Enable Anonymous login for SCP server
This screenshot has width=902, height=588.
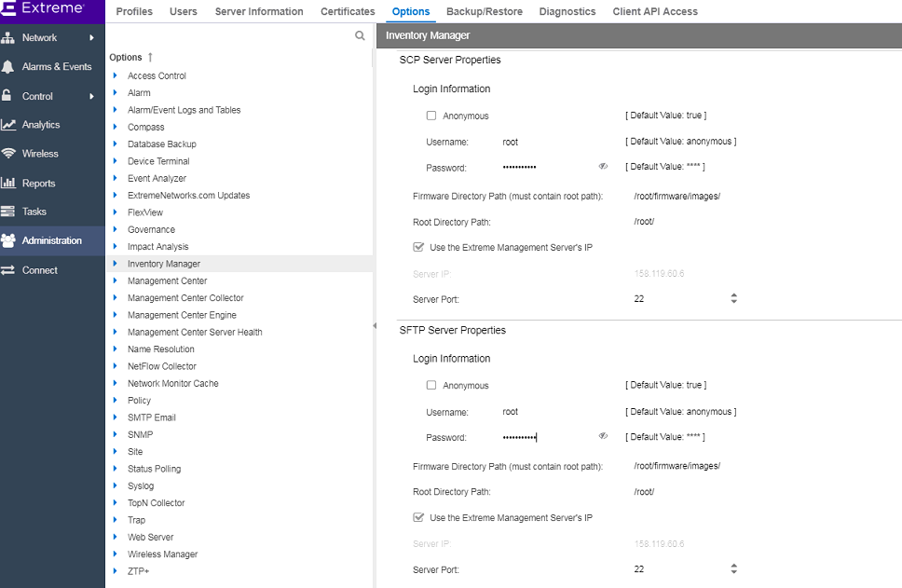pyautogui.click(x=431, y=116)
